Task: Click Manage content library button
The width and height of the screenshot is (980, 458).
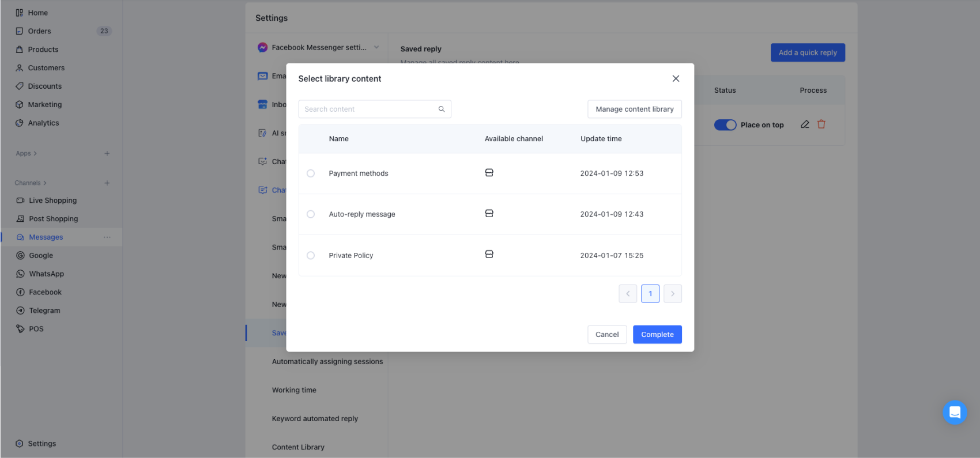Action: 634,109
